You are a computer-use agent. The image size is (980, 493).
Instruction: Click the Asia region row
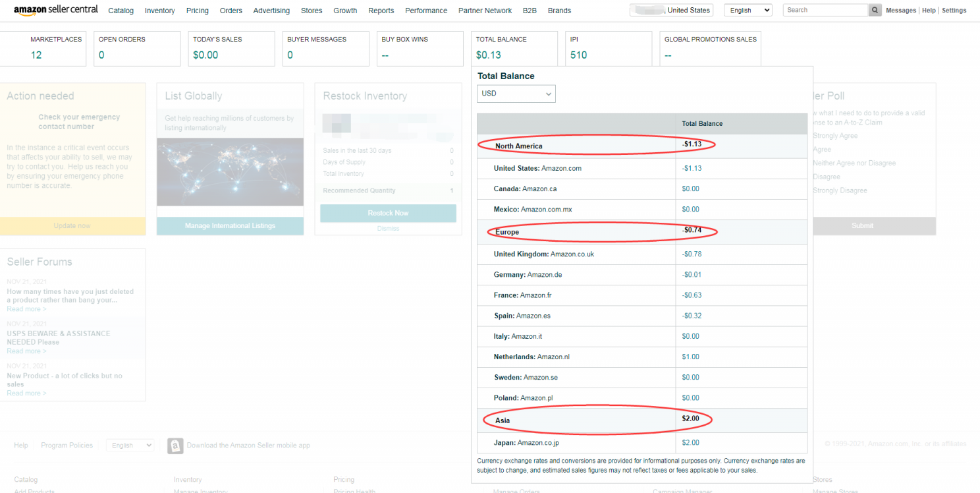pos(642,420)
